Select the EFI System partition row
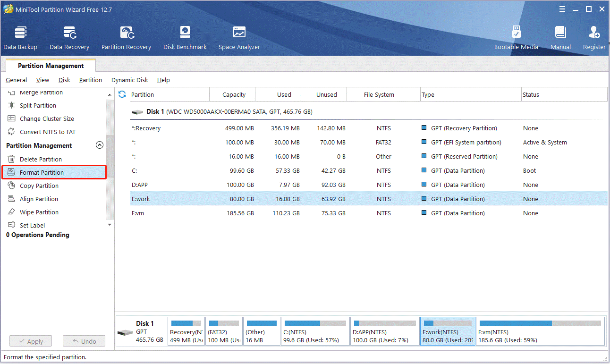 click(369, 143)
